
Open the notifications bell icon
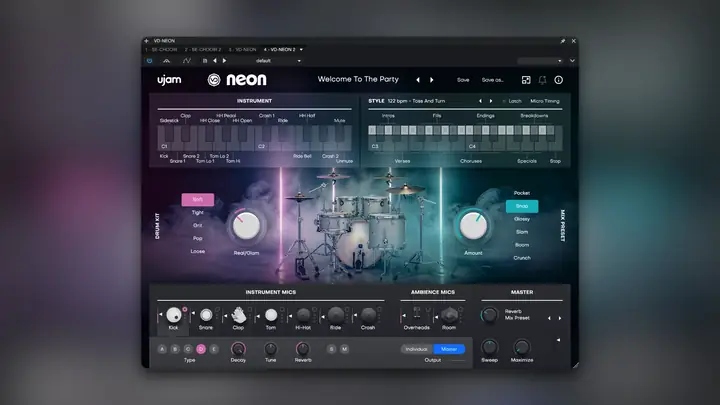pyautogui.click(x=542, y=80)
